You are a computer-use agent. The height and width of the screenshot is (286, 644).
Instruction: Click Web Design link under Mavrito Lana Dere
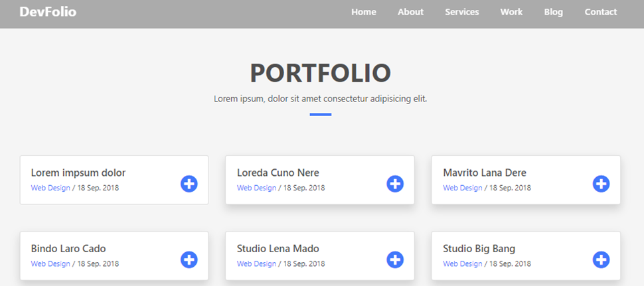pos(463,188)
